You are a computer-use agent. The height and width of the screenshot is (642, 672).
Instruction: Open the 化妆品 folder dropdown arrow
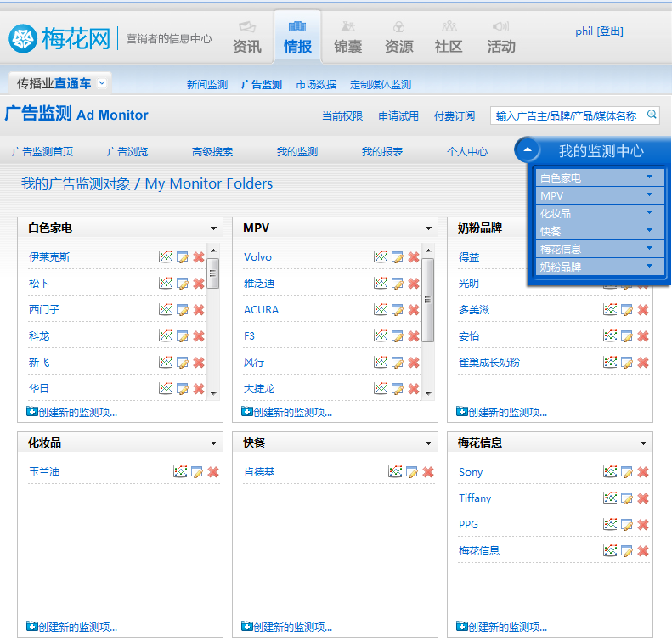(213, 443)
